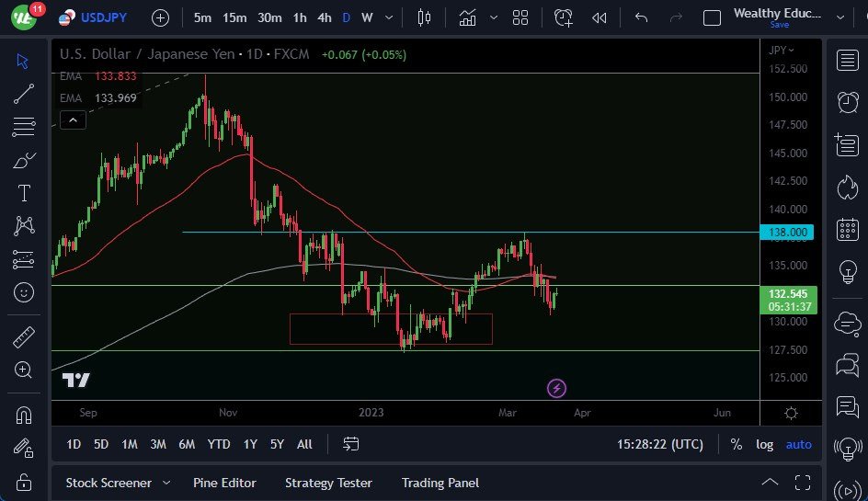Toggle the percent scale option
The image size is (868, 501).
(x=737, y=444)
